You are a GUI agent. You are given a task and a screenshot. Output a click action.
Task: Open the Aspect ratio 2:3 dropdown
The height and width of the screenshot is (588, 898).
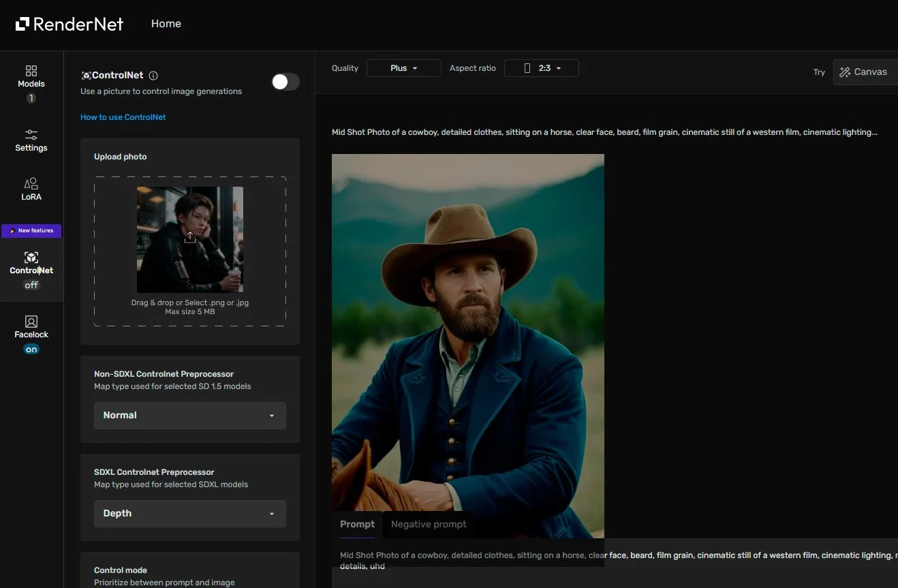[x=542, y=68]
